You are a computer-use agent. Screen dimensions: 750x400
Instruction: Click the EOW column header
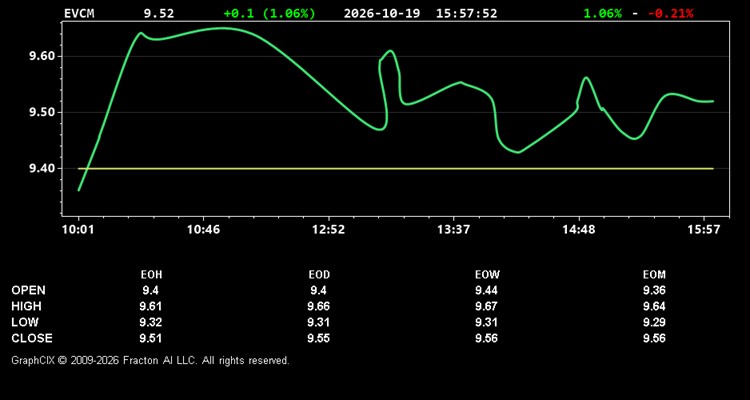tap(487, 275)
